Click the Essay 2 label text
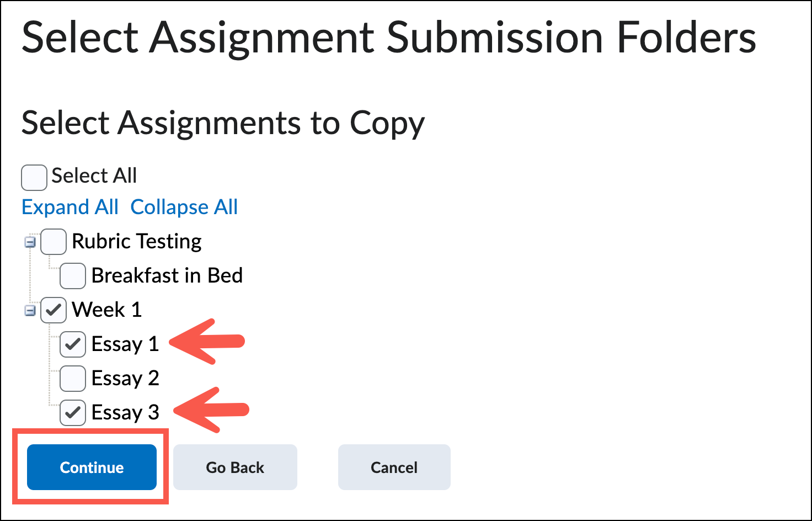The height and width of the screenshot is (521, 812). point(125,379)
